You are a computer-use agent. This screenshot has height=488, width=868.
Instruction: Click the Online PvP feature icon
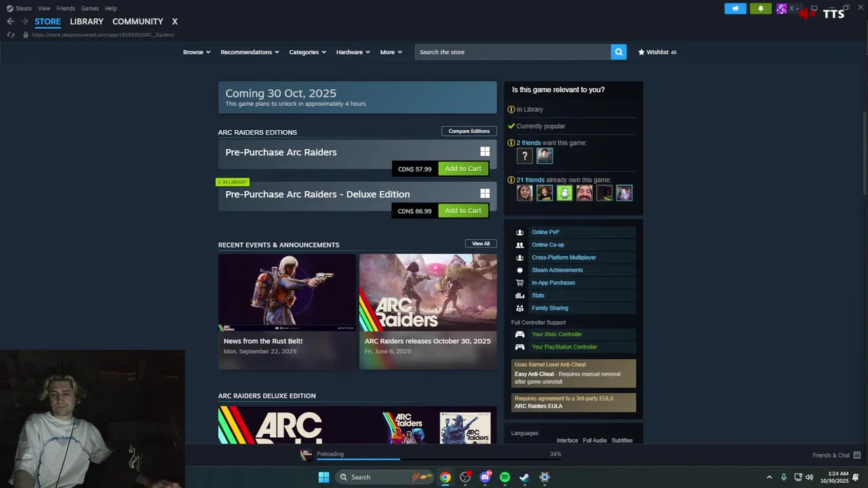click(519, 232)
